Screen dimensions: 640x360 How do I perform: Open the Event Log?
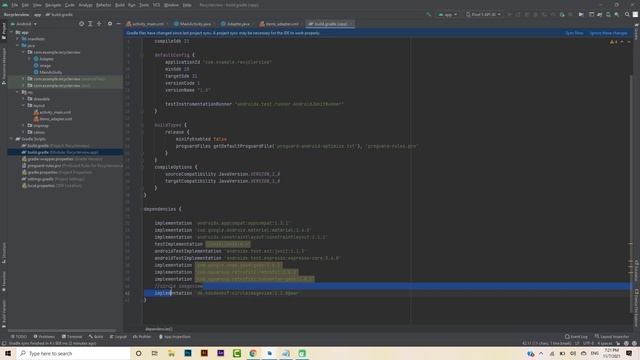point(576,337)
